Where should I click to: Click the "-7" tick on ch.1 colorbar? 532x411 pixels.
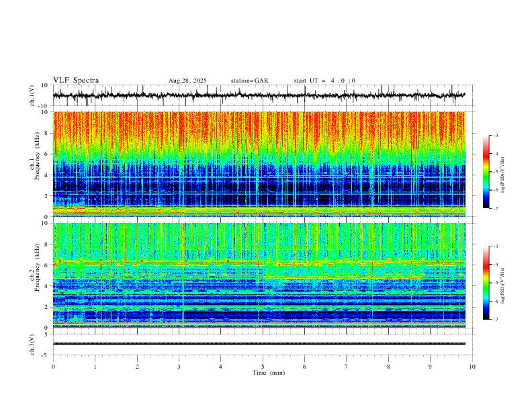pos(496,209)
